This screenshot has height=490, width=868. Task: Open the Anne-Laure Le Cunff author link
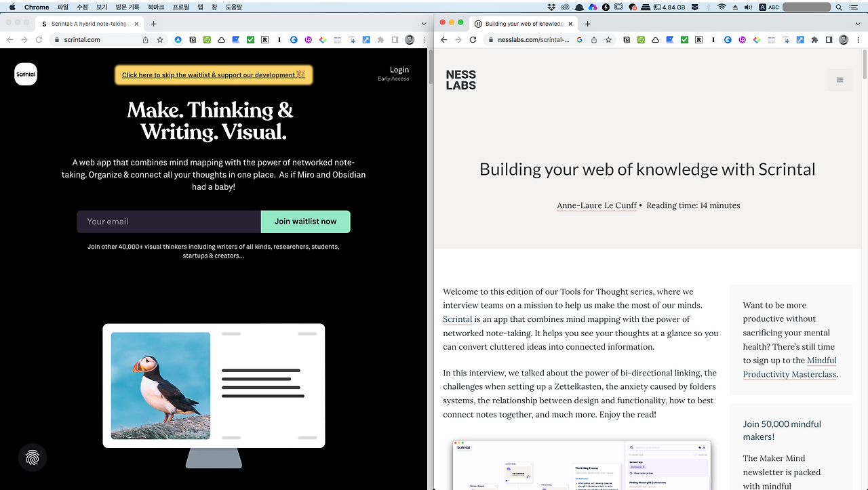click(x=597, y=205)
